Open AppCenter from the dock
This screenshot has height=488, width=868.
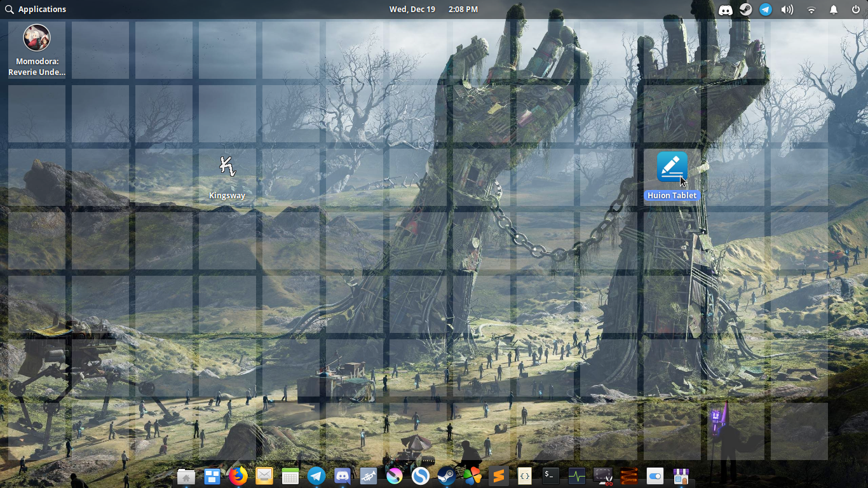[681, 476]
